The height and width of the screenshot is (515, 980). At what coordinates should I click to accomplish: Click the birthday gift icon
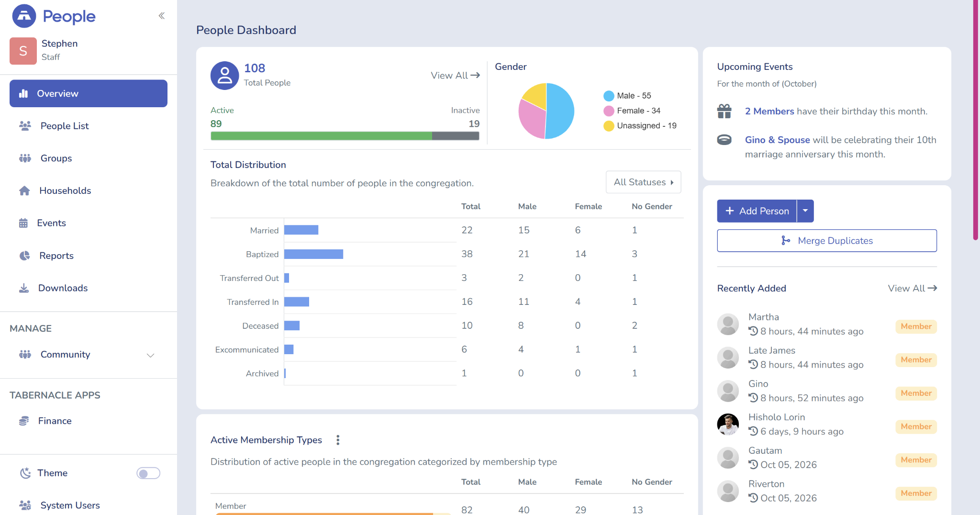tap(724, 111)
